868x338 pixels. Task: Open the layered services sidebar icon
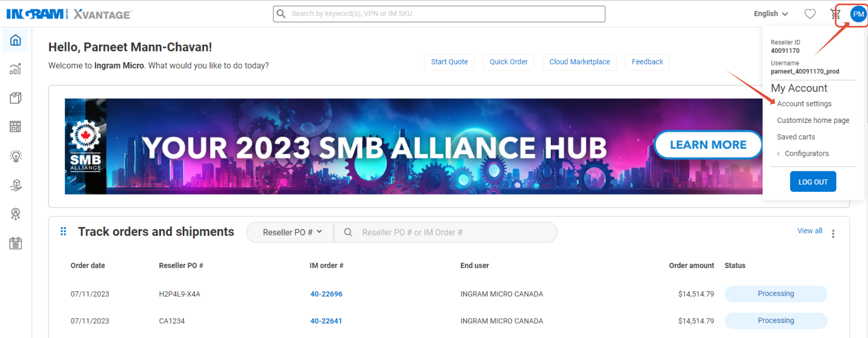(16, 185)
